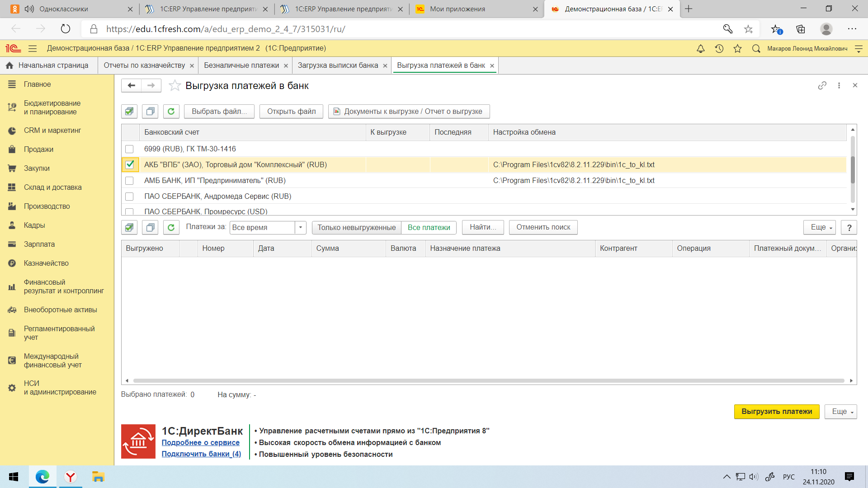The image size is (868, 488).
Task: Open Подробнее о сервисе link
Action: [x=201, y=442]
